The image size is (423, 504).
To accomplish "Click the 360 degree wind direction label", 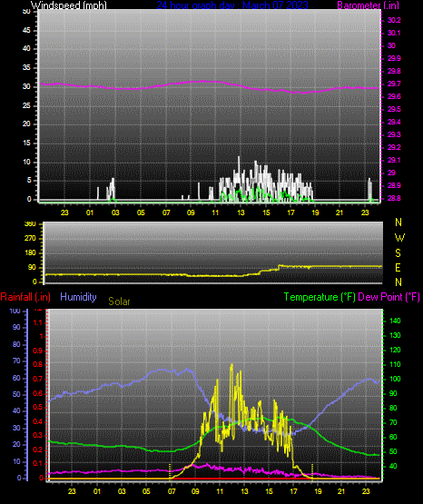I will (x=30, y=224).
